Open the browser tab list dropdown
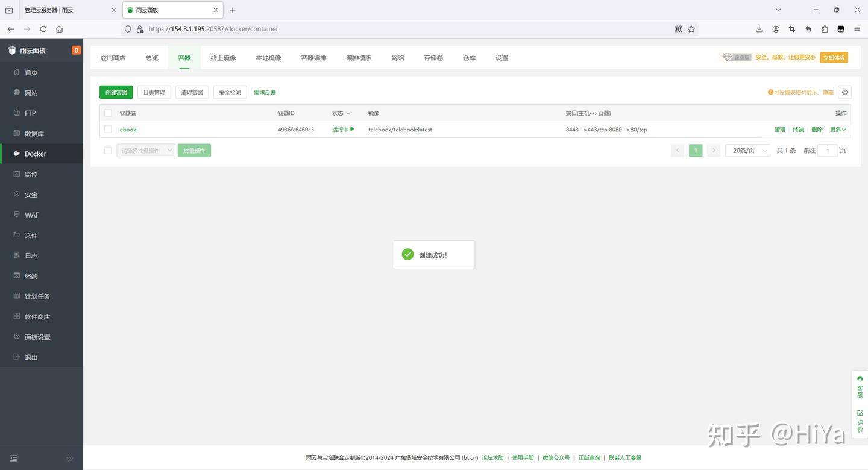 778,10
